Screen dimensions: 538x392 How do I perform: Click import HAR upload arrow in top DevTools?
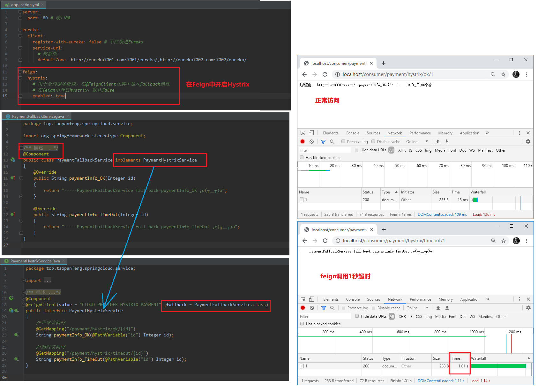[x=438, y=141]
